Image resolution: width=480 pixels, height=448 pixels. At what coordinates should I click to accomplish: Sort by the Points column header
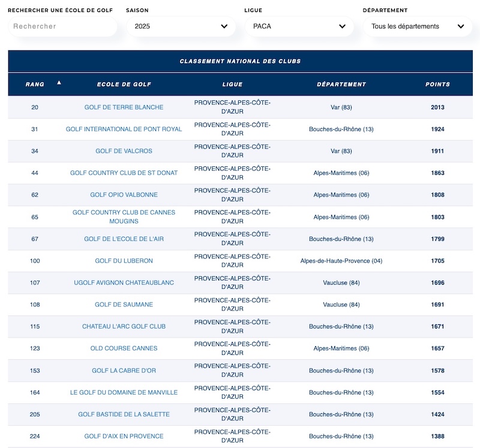click(437, 84)
